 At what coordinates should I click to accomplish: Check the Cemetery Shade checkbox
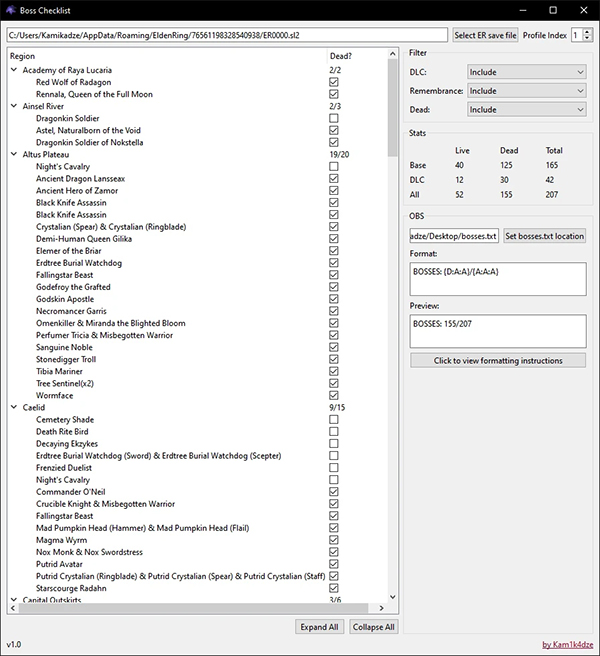coord(333,419)
